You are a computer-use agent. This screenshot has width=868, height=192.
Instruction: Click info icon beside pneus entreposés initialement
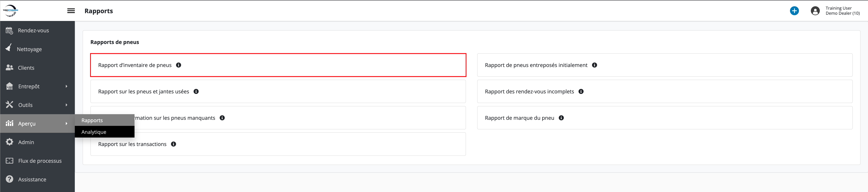[594, 65]
